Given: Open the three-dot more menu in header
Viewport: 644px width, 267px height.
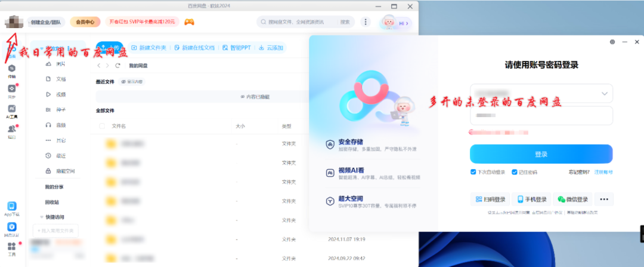Looking at the screenshot, I should pos(365,22).
